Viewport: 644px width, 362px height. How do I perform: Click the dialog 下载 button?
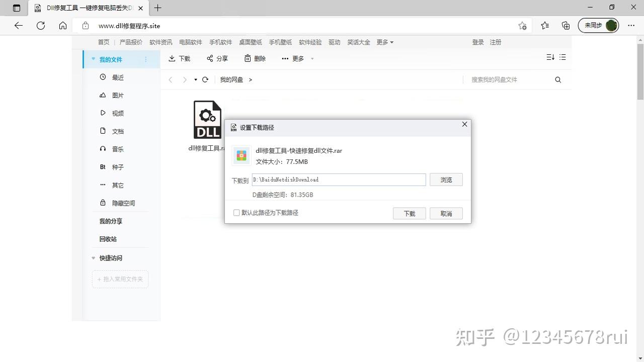click(x=410, y=213)
